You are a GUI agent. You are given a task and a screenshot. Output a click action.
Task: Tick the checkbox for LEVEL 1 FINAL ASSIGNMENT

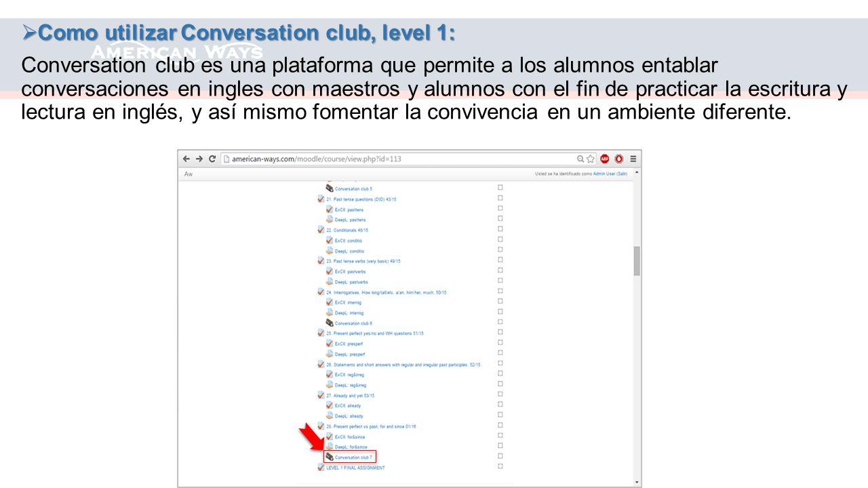click(500, 466)
